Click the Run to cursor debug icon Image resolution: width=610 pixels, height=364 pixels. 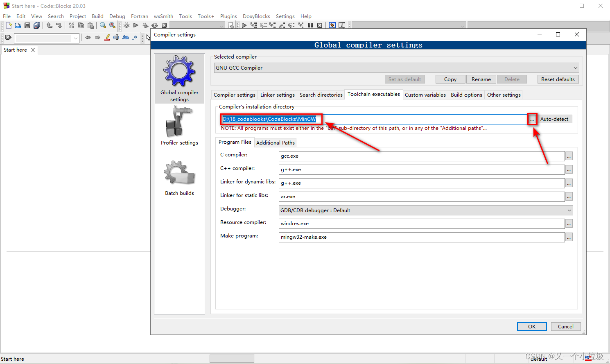coord(254,25)
